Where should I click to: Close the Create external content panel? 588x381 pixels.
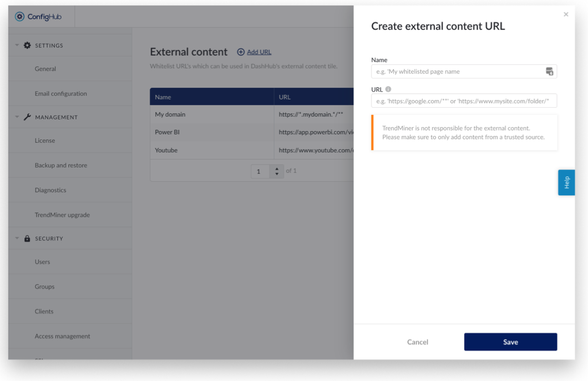point(566,14)
